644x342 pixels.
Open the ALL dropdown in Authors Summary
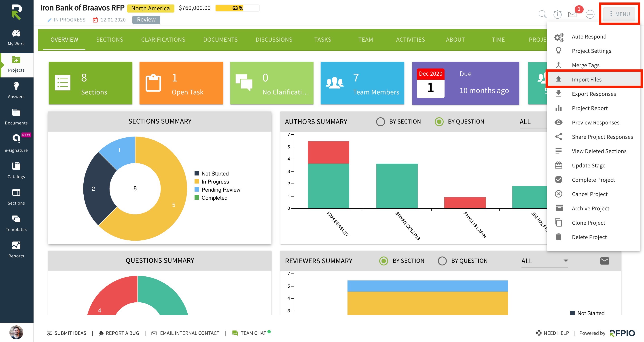(533, 122)
